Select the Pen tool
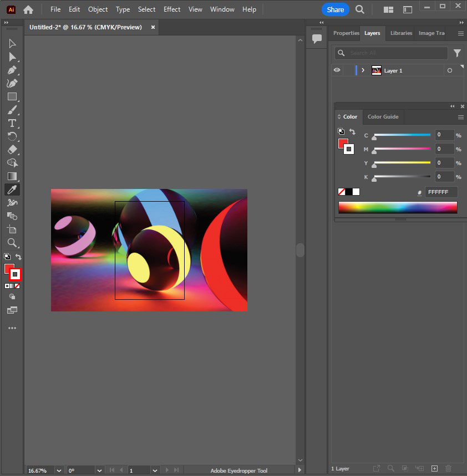Screen dimensions: 467x476 point(12,70)
